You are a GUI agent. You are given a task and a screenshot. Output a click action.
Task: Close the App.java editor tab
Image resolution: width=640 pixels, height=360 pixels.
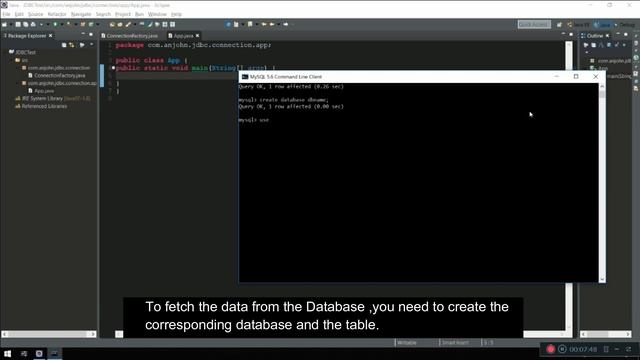coord(198,36)
